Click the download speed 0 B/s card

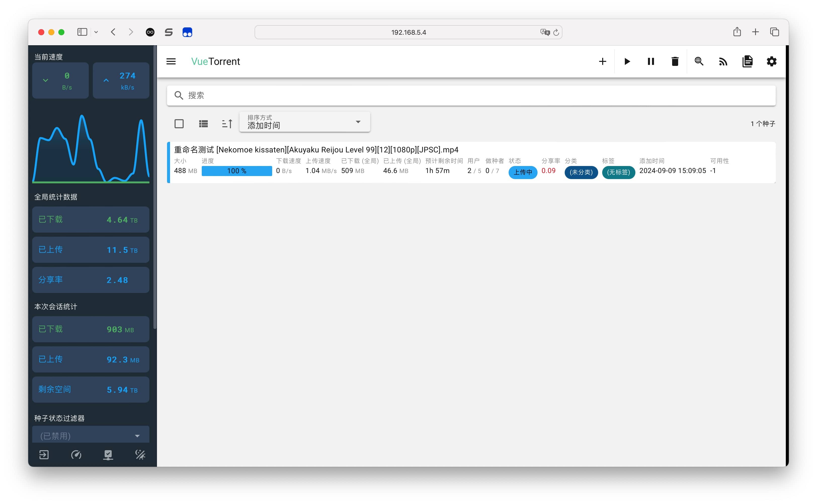60,80
